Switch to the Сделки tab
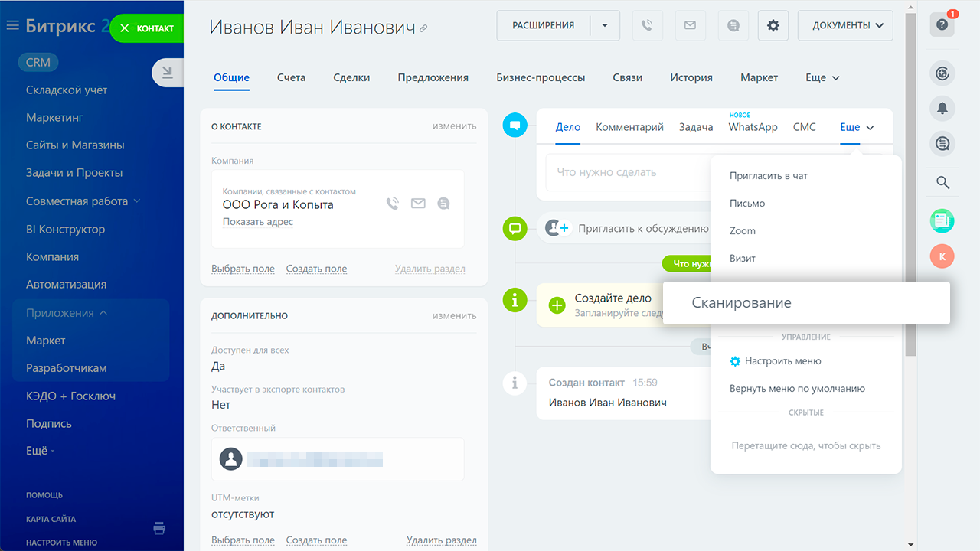The height and width of the screenshot is (551, 980). coord(351,77)
